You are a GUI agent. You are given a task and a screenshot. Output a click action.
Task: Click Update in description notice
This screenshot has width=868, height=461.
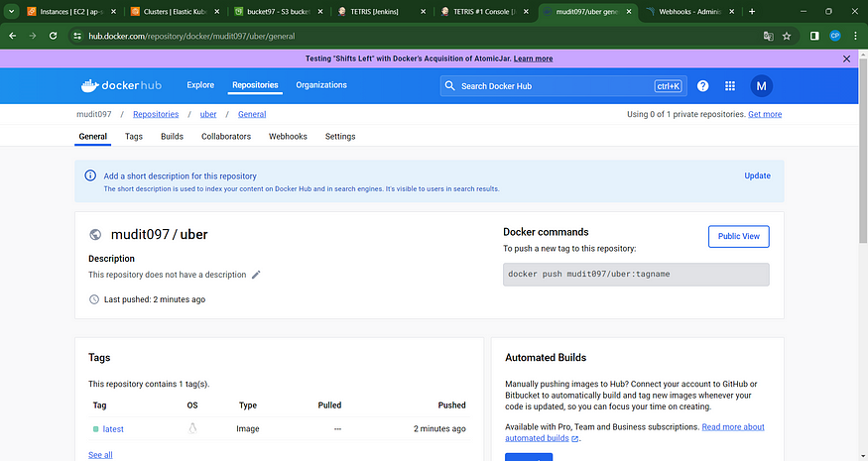click(x=757, y=175)
